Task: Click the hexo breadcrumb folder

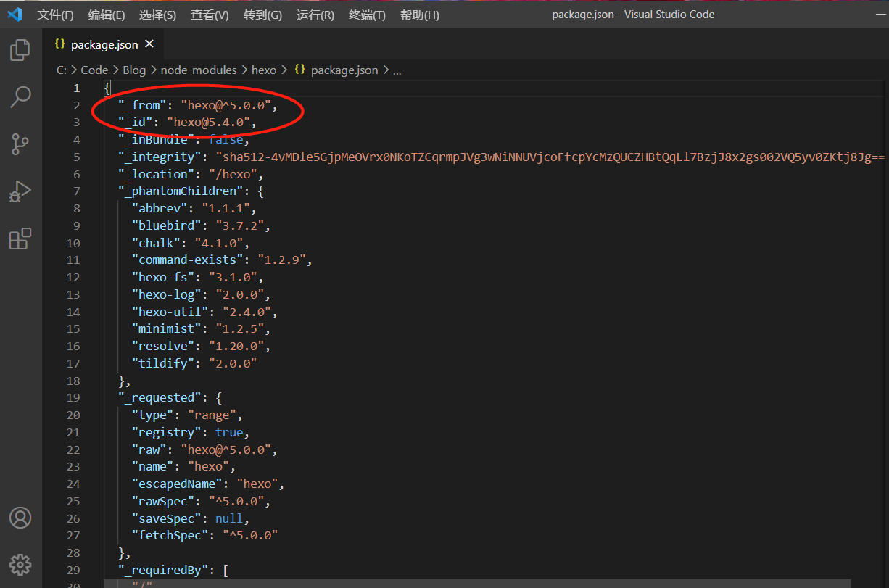Action: click(264, 70)
